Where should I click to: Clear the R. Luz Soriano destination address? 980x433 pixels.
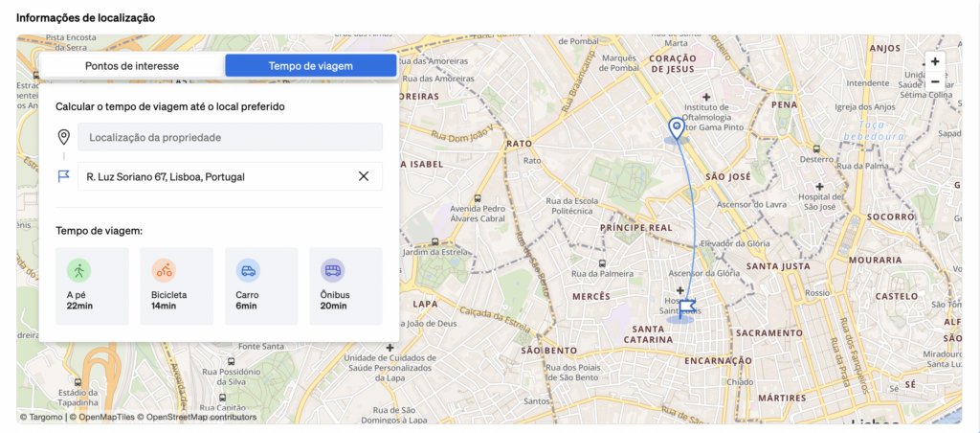pos(364,176)
